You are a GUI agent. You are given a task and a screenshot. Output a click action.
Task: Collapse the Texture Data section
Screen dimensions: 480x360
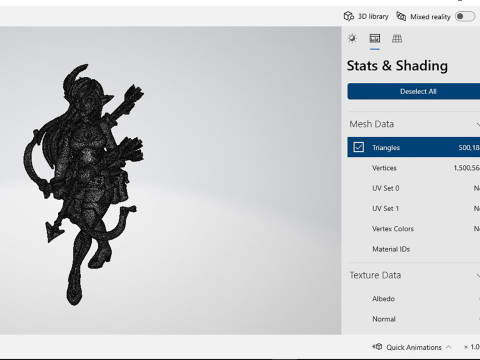coord(478,276)
